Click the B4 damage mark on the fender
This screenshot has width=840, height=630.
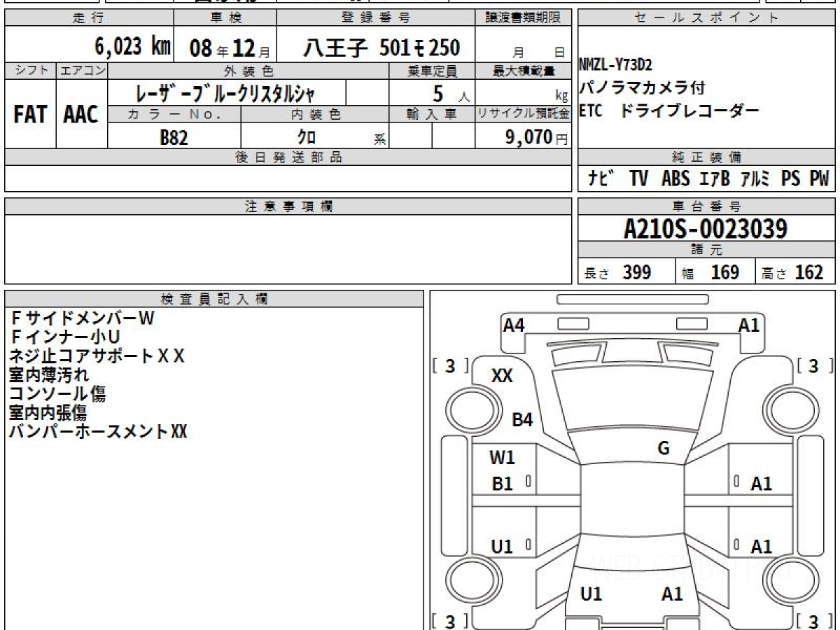[522, 420]
